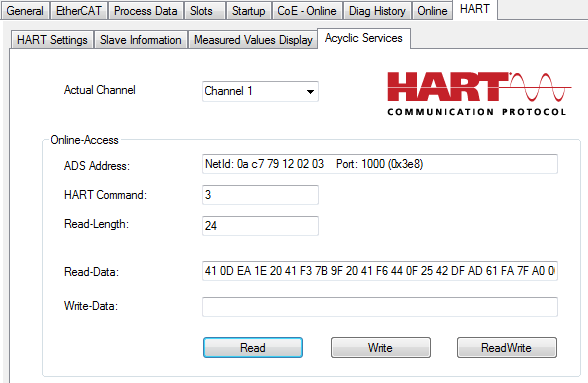
Task: Click into the Read-Length field
Action: [x=260, y=226]
